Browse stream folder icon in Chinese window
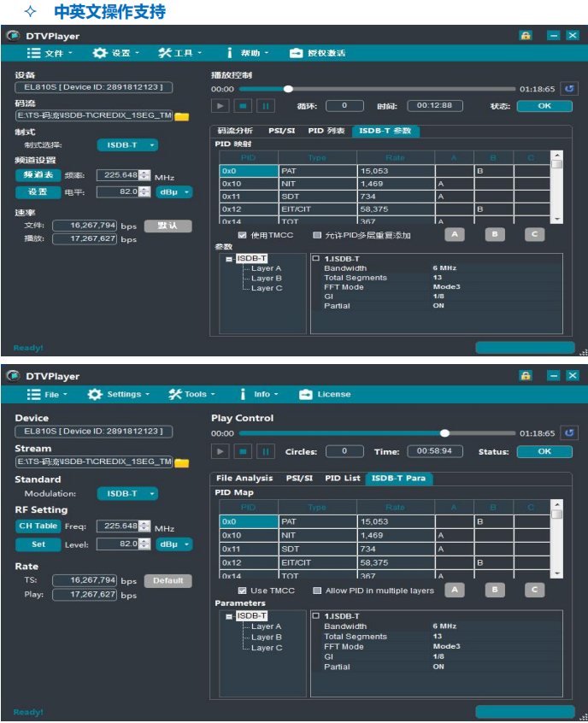Image resolution: width=588 pixels, height=723 pixels. point(182,116)
